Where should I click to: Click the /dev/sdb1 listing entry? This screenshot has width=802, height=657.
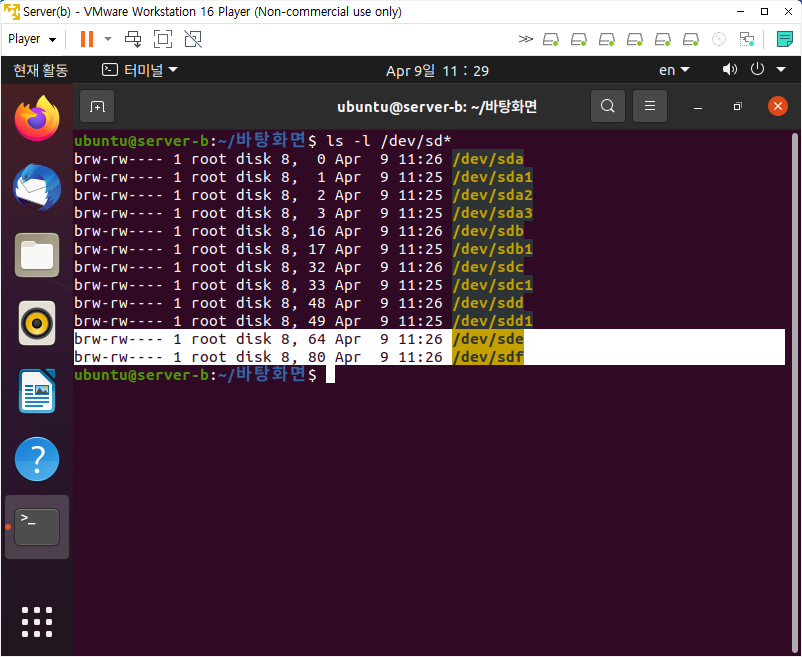(492, 249)
